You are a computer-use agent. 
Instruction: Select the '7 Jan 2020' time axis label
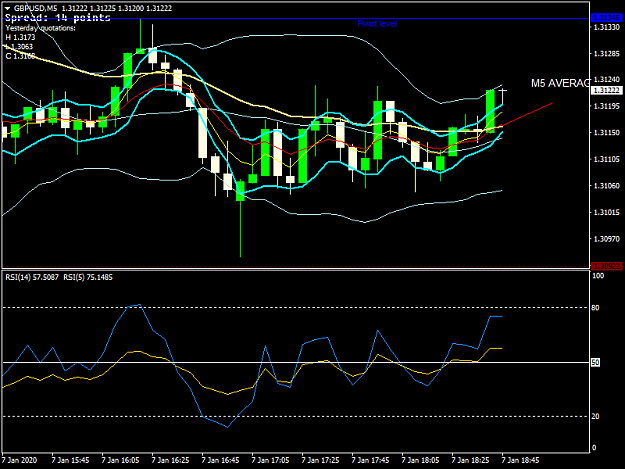(20, 460)
